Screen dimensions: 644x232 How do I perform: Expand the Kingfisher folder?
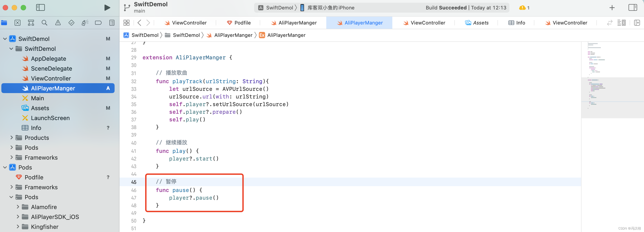point(18,227)
